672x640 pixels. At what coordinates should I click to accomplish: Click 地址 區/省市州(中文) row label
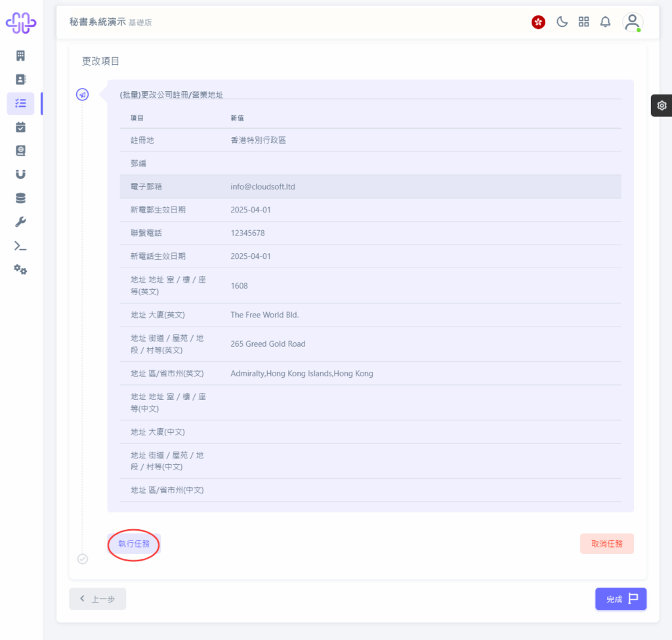[x=167, y=490]
